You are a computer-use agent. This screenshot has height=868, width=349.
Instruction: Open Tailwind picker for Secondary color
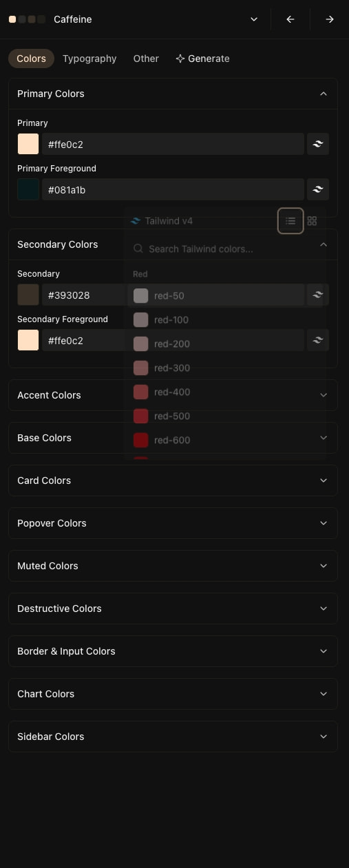coord(317,295)
